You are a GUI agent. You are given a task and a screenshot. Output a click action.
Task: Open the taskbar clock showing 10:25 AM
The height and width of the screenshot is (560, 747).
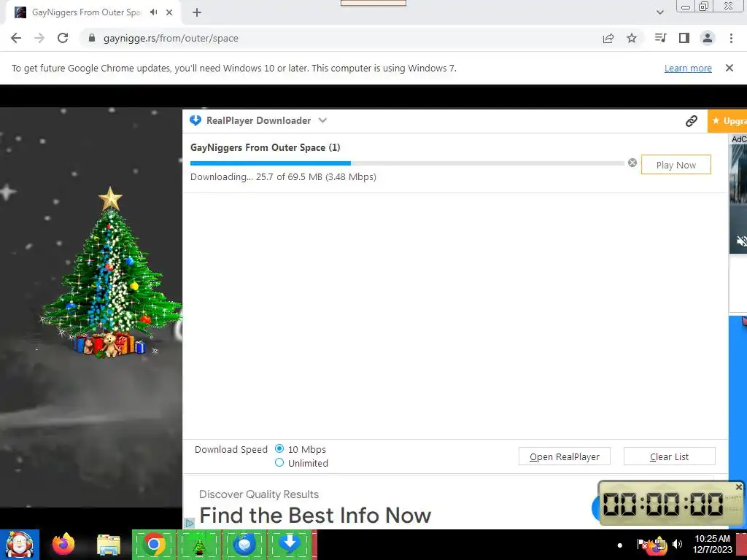pos(712,544)
